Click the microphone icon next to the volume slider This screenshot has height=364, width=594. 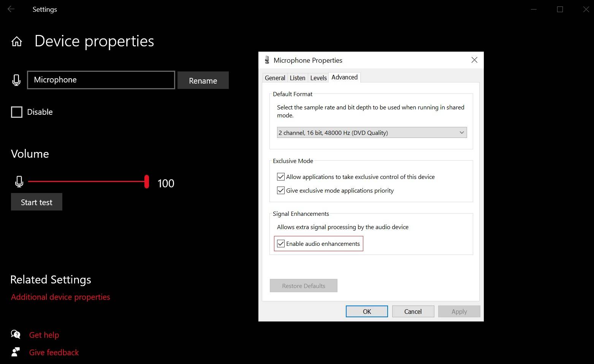(19, 182)
